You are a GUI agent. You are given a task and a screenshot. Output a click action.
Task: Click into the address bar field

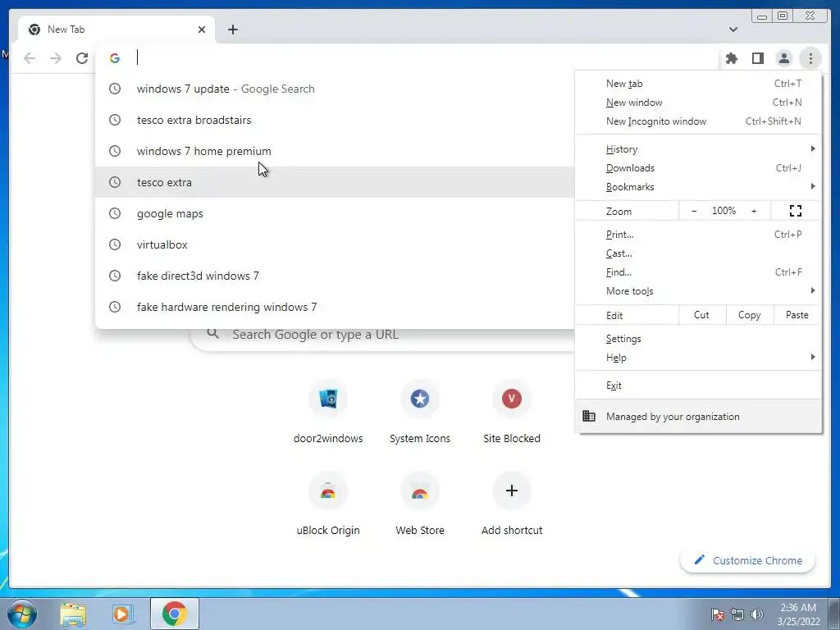pyautogui.click(x=407, y=58)
